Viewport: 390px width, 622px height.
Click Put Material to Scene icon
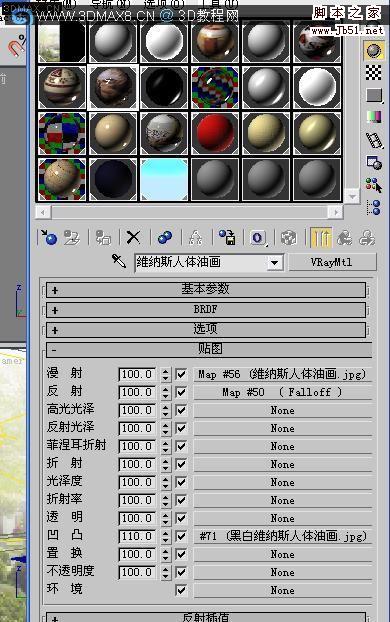click(72, 238)
